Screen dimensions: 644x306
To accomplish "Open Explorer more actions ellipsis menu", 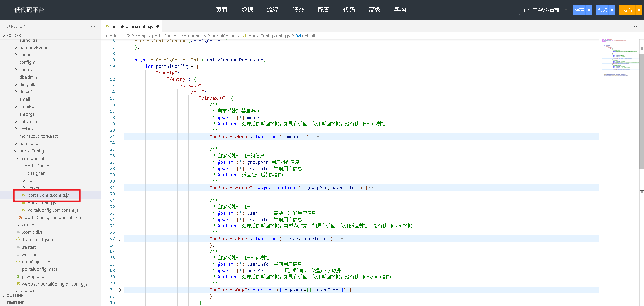I will [x=93, y=26].
